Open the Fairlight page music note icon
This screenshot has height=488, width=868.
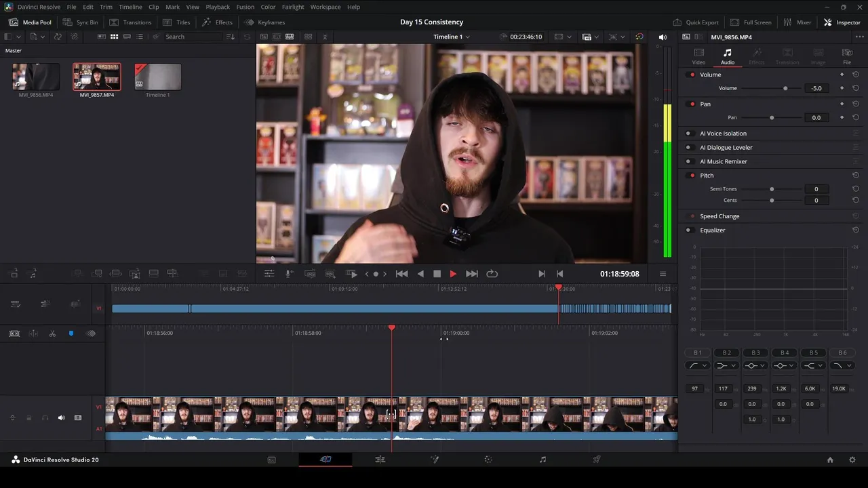[542, 460]
